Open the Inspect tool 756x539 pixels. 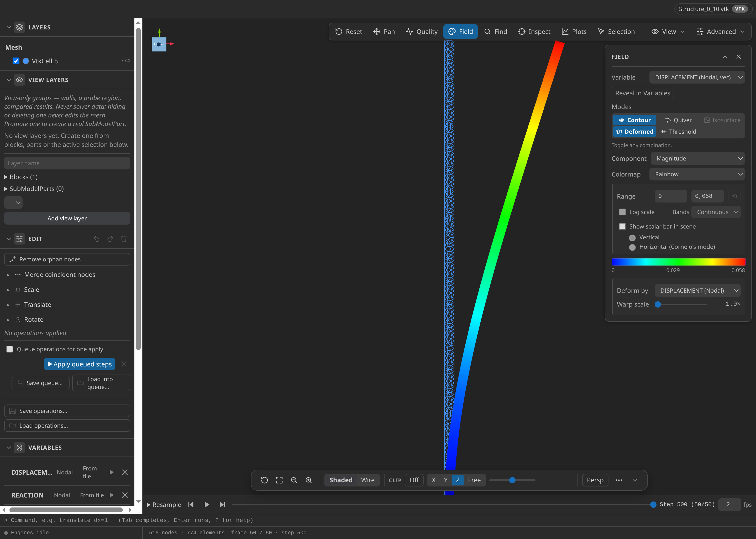tap(534, 32)
